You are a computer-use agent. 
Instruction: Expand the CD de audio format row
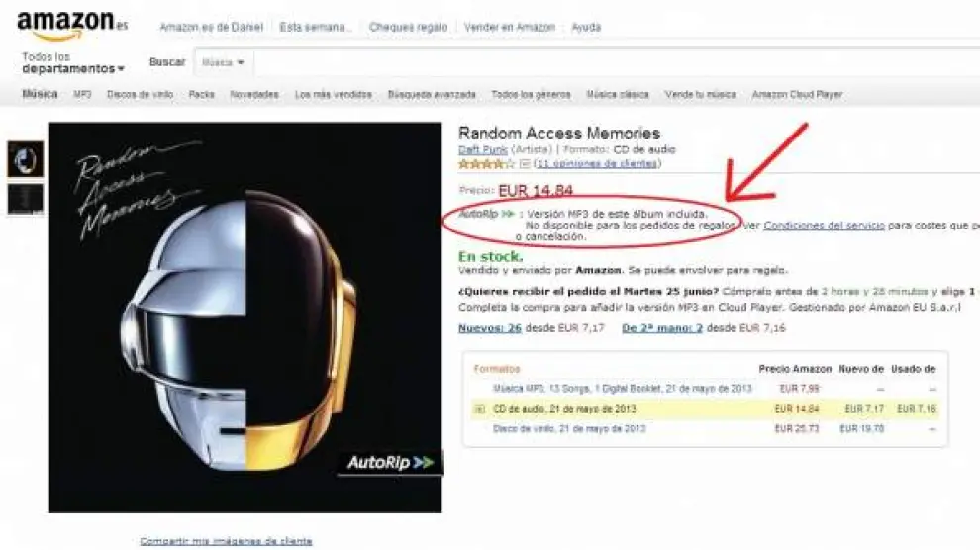[479, 409]
